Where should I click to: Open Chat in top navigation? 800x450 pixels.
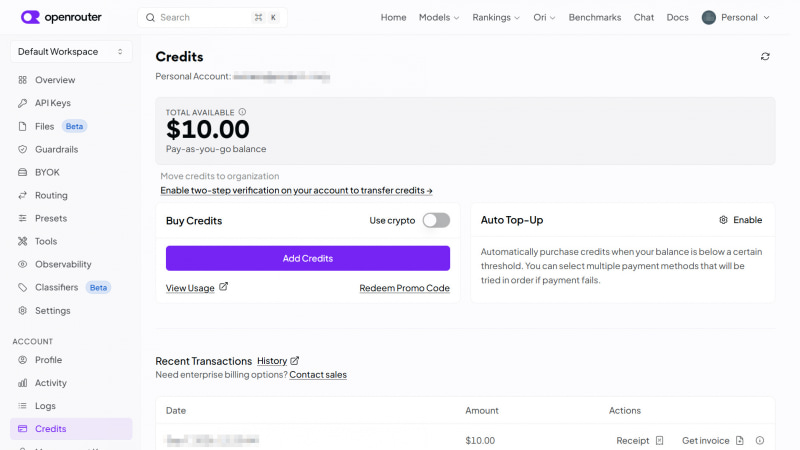pos(644,17)
